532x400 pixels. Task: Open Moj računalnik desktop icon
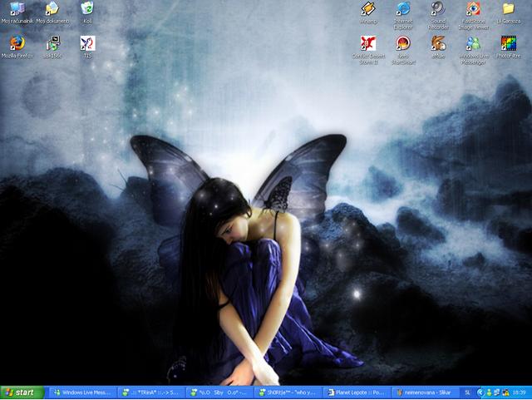(17, 8)
